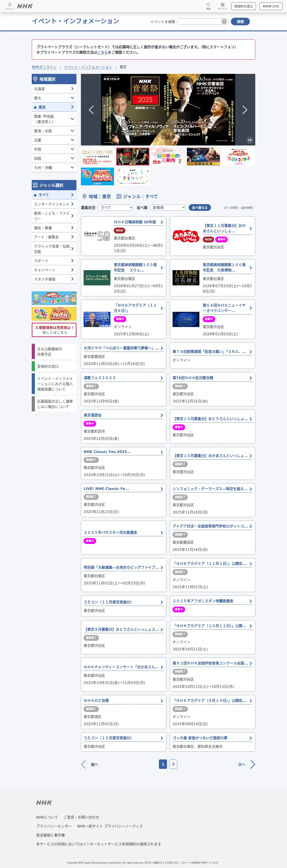This screenshot has height=868, width=287.
Task: Open 応募画面が正しく遷移しない場合について link
Action: click(54, 404)
